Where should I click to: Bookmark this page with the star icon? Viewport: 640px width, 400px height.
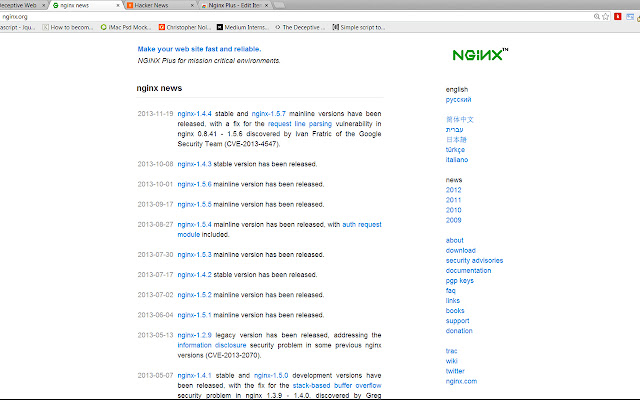click(606, 17)
